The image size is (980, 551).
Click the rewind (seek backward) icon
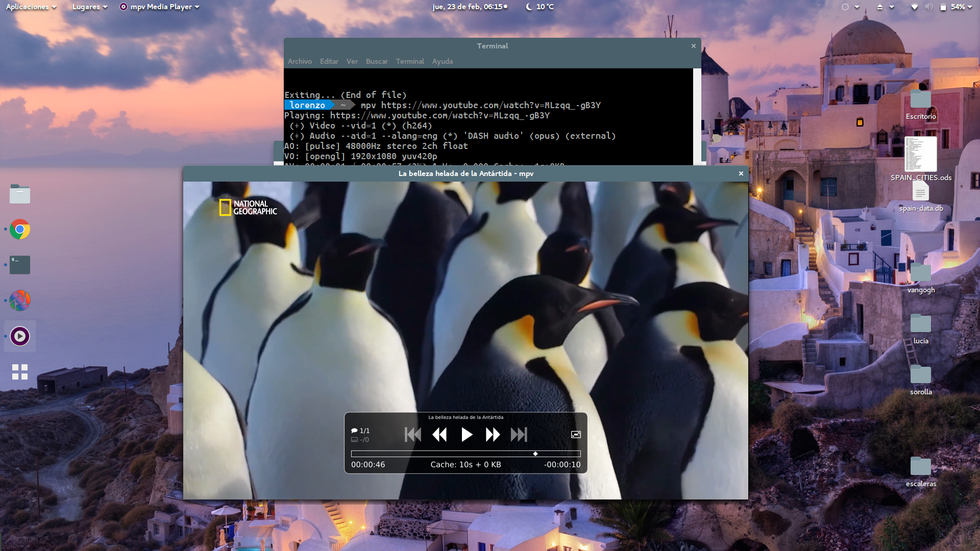click(439, 435)
